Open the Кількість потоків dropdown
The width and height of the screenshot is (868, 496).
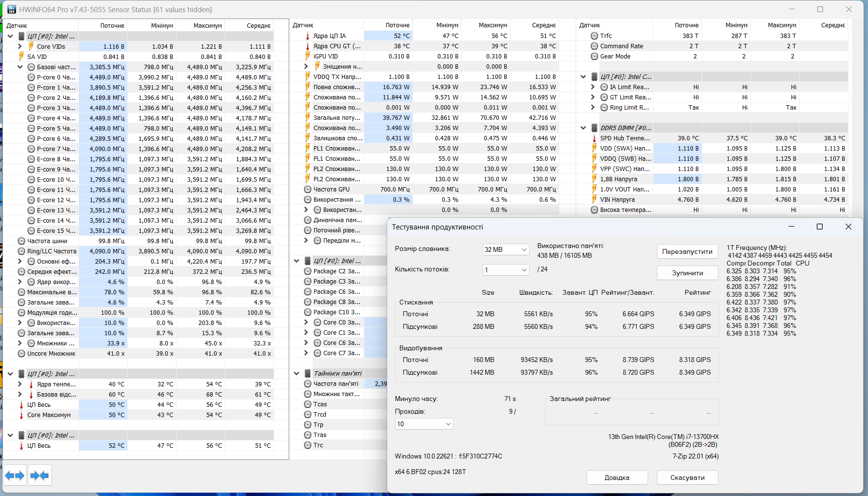(506, 270)
